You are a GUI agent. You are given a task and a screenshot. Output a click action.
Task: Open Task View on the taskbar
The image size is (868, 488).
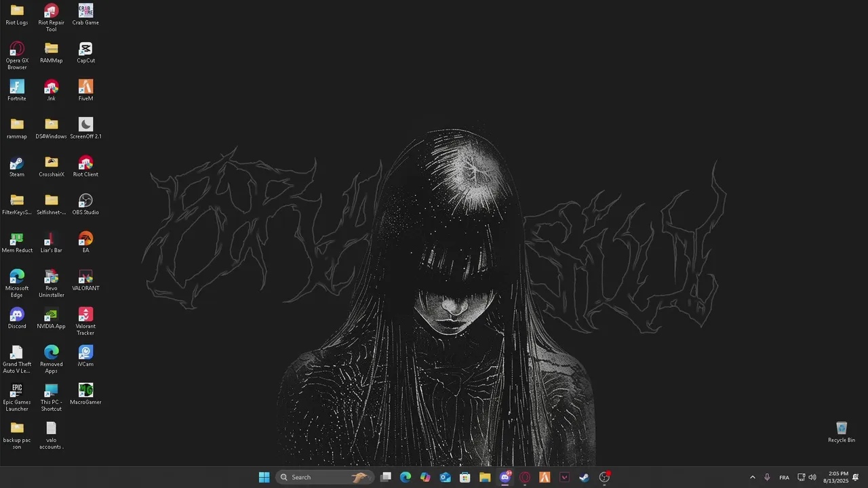(386, 477)
